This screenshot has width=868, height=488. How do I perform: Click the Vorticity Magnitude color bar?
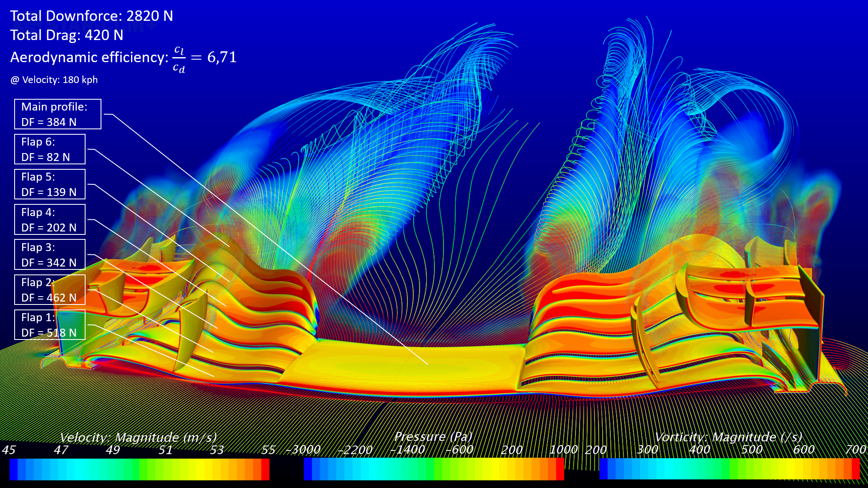(x=729, y=469)
